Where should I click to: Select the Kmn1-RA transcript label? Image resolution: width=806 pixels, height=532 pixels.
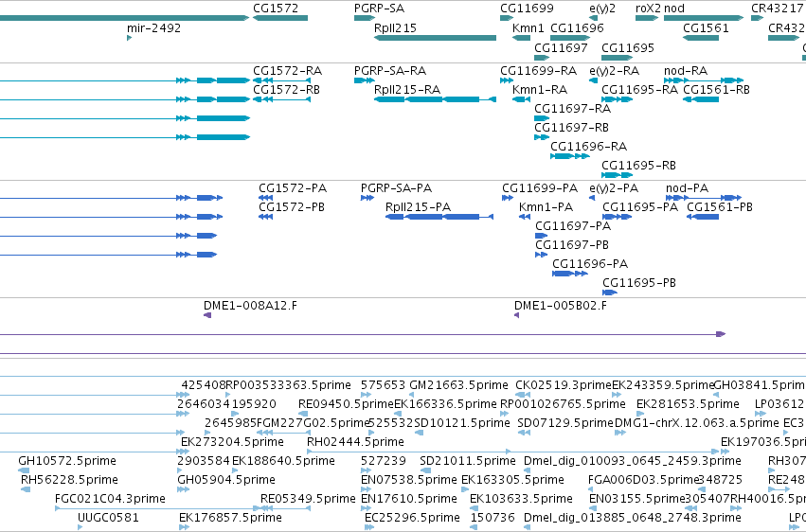[x=540, y=89]
